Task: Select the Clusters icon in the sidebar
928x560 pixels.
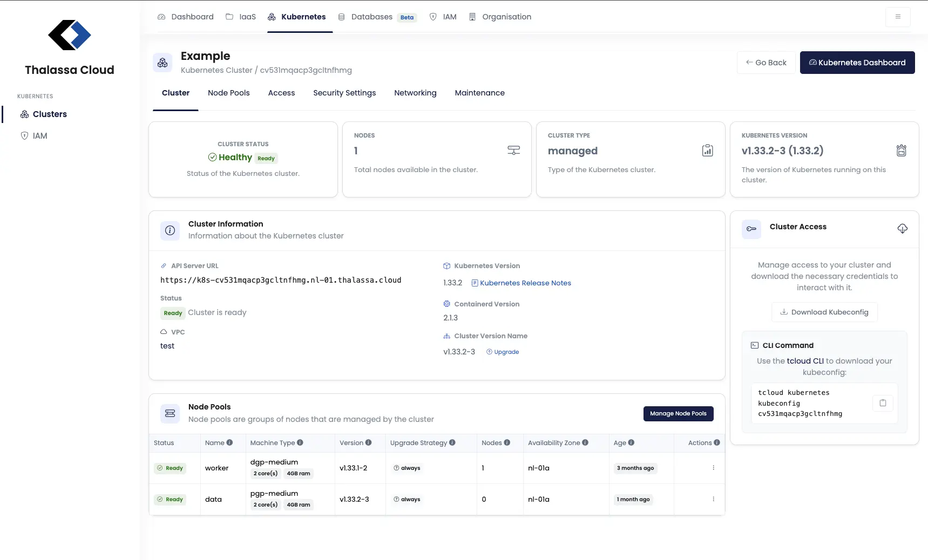Action: [x=25, y=114]
